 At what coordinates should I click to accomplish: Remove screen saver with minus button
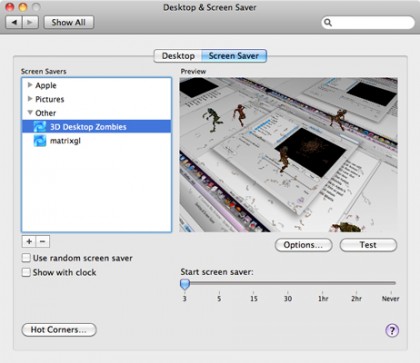tap(43, 241)
